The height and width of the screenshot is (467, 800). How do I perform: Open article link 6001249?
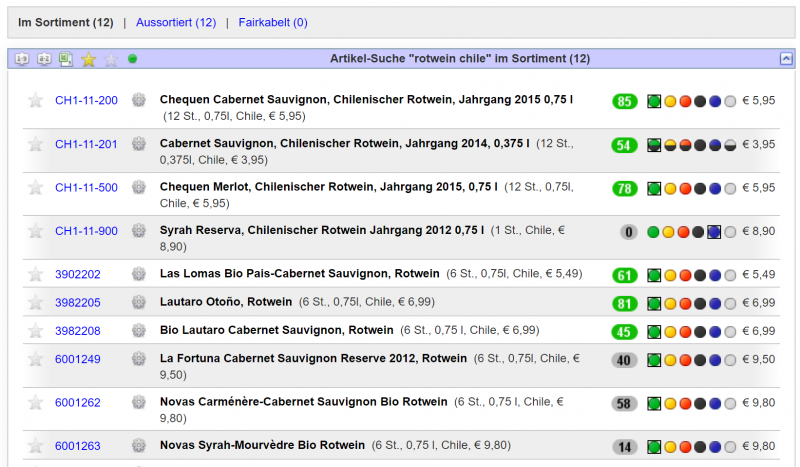(x=77, y=359)
